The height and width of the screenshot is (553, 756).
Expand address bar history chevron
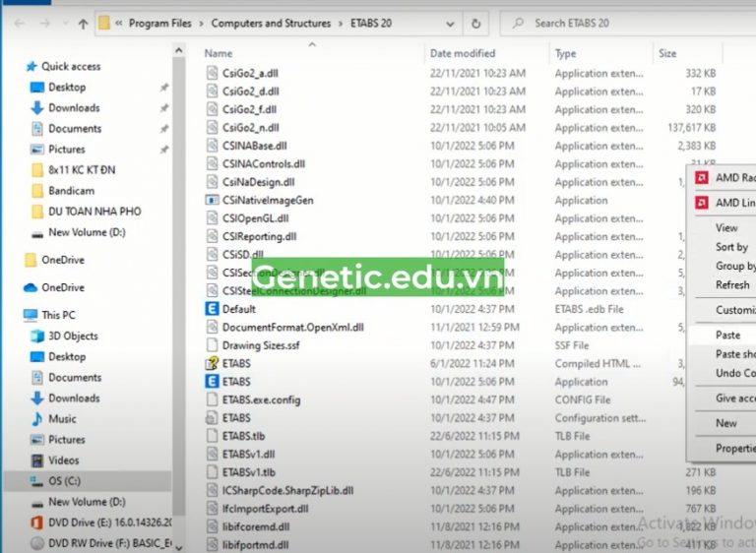pyautogui.click(x=450, y=24)
